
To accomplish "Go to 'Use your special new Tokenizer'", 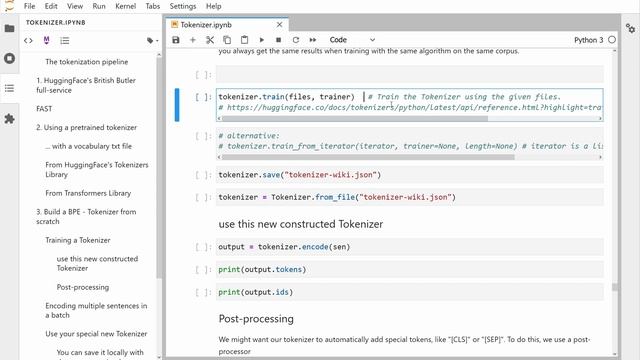I will 96,334.
